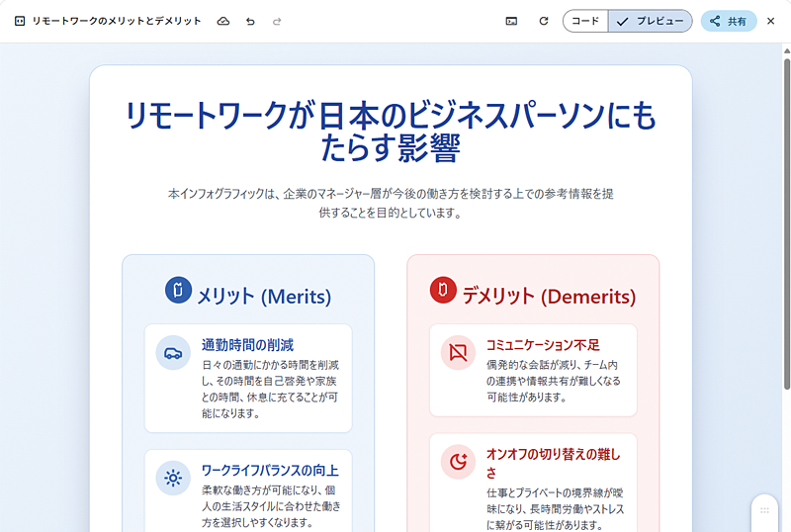Click the vertical scrollbar thumb
Screen dimensions: 791x532
point(786,224)
